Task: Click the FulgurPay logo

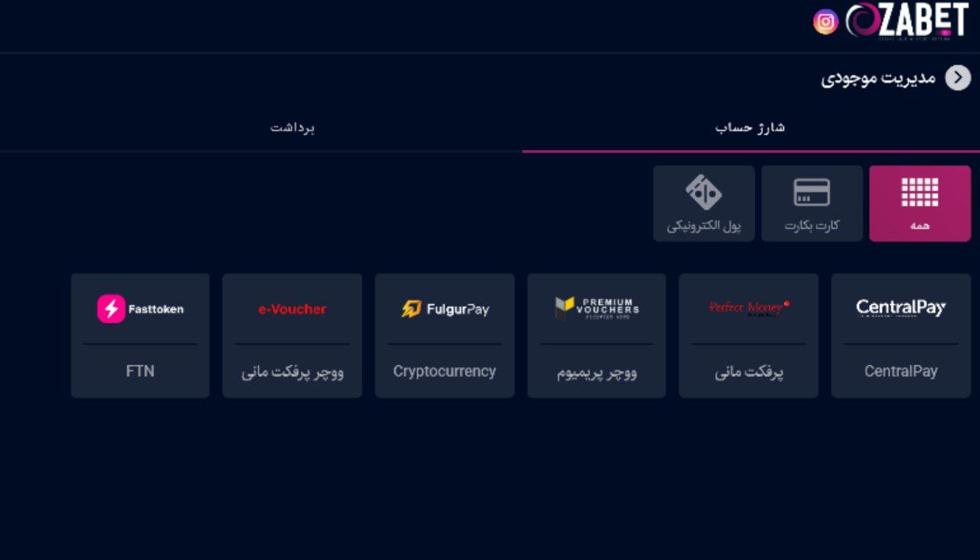Action: coord(444,309)
